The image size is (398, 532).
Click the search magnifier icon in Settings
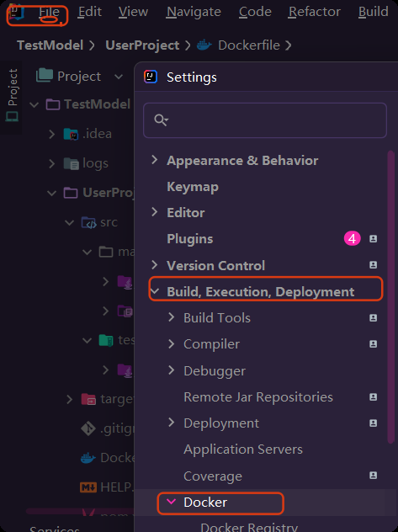pos(161,120)
